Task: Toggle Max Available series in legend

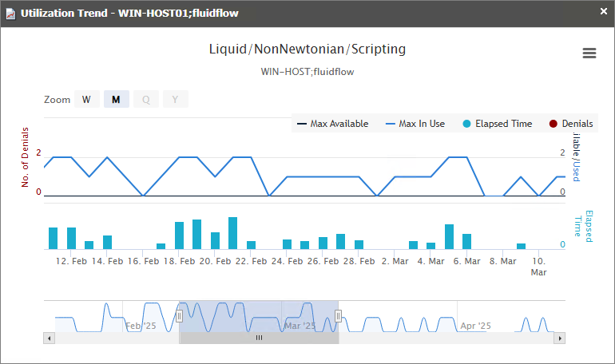Action: click(x=332, y=124)
